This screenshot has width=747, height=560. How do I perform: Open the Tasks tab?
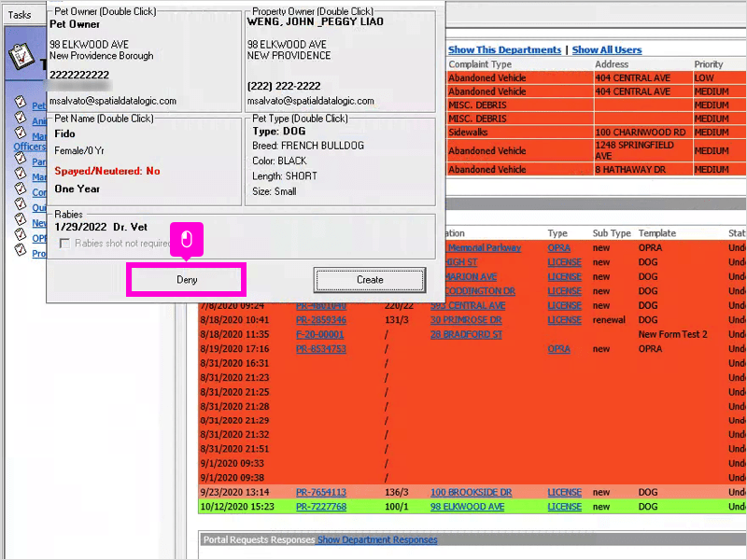pos(20,15)
